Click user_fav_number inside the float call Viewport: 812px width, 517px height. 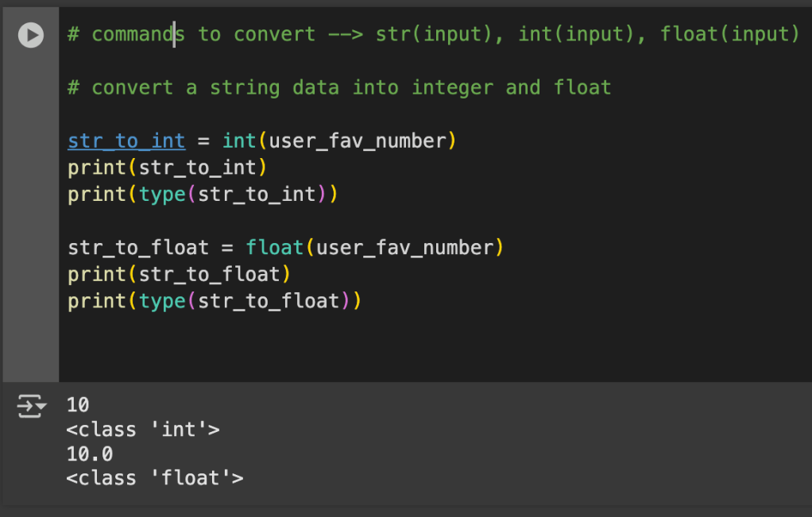click(405, 248)
